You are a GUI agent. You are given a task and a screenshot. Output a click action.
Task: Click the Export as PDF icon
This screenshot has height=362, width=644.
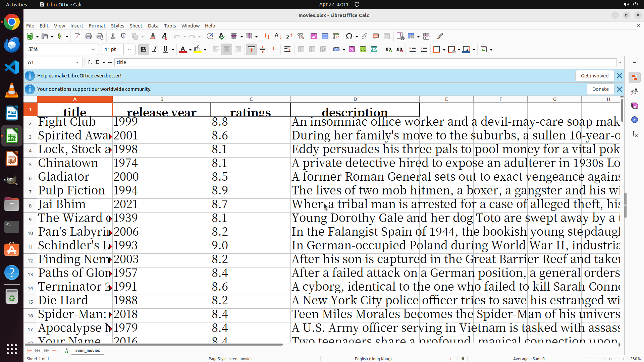tap(77, 36)
